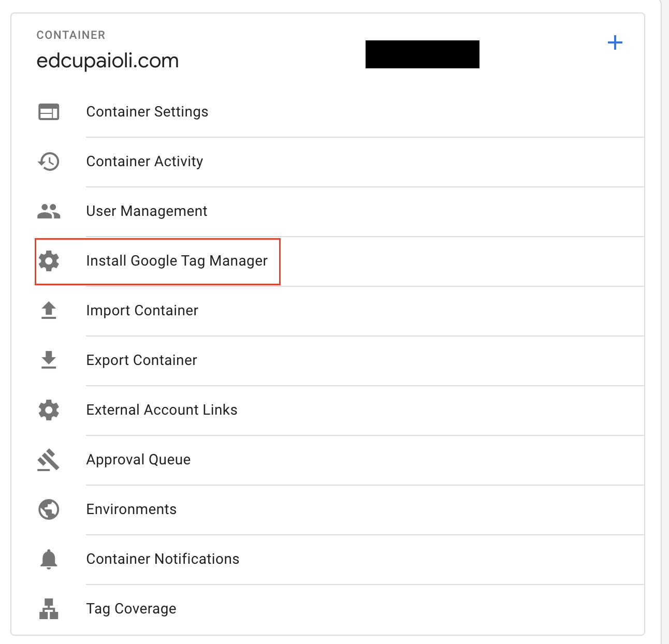Select User Management menu text

147,211
